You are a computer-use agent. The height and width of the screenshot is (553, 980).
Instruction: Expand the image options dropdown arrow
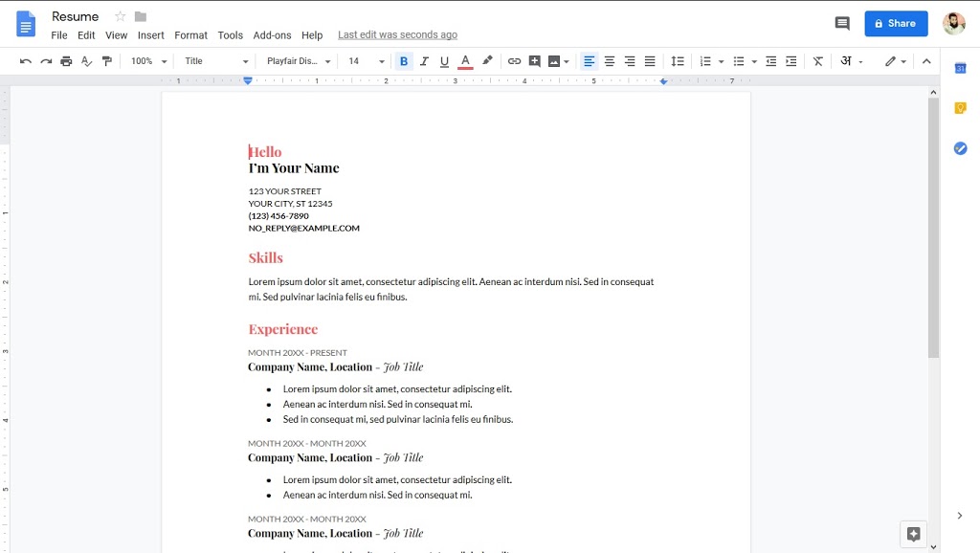[x=567, y=61]
